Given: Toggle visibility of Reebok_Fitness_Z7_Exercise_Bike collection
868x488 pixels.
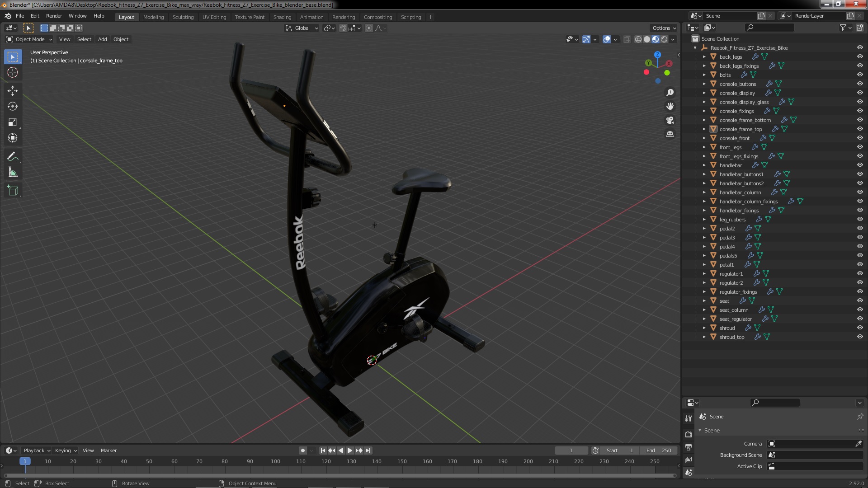Looking at the screenshot, I should click(x=860, y=48).
